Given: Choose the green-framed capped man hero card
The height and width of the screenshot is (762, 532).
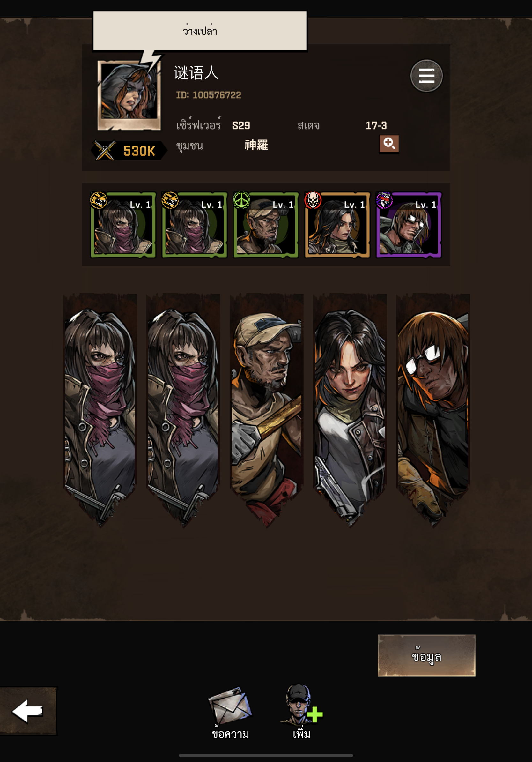Looking at the screenshot, I should 266,224.
